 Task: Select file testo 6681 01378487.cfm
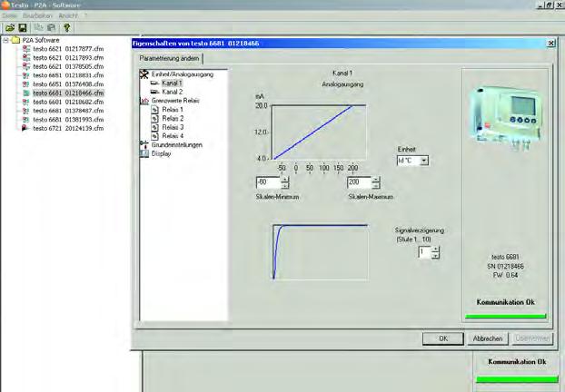point(68,111)
